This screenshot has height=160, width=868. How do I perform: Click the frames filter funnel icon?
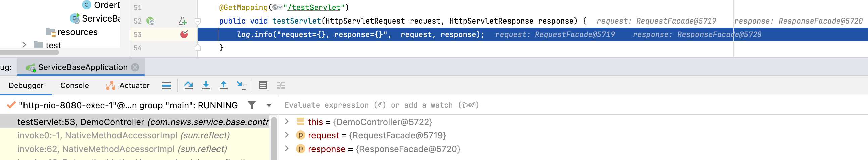(251, 105)
